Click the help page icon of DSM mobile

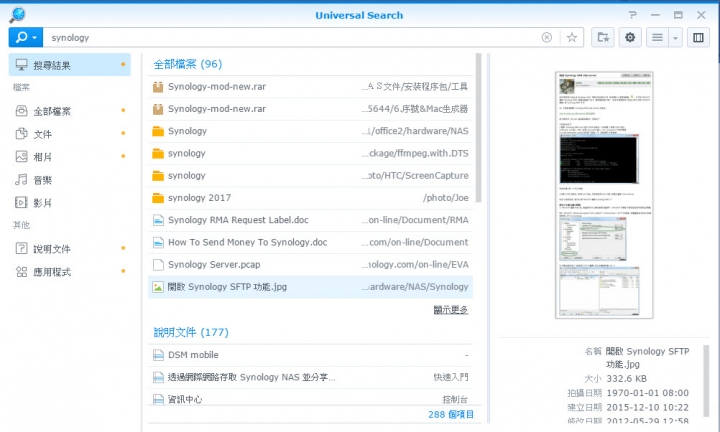pyautogui.click(x=158, y=355)
